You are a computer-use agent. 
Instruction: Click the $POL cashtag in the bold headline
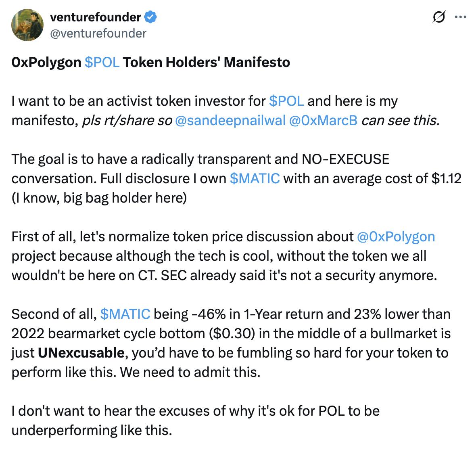pos(102,63)
